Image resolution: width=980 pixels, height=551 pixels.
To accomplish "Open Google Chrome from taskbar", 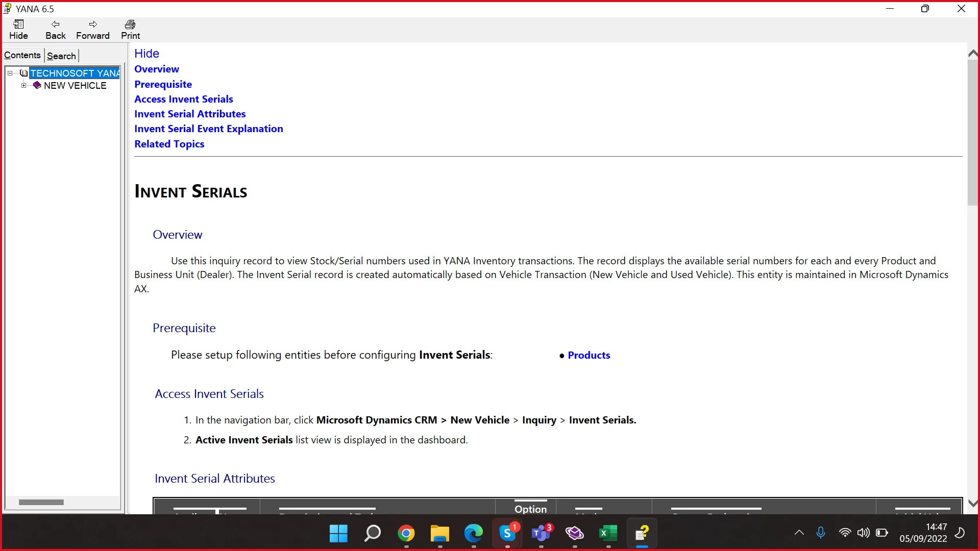I will 406,534.
